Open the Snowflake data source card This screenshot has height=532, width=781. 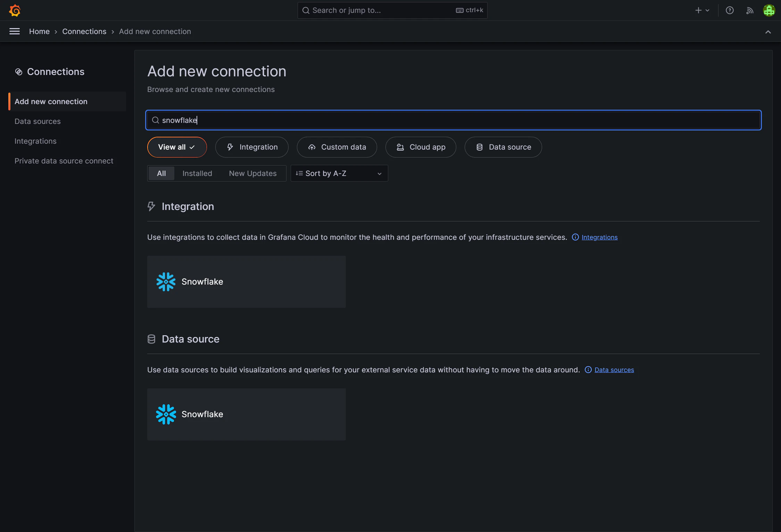(246, 414)
